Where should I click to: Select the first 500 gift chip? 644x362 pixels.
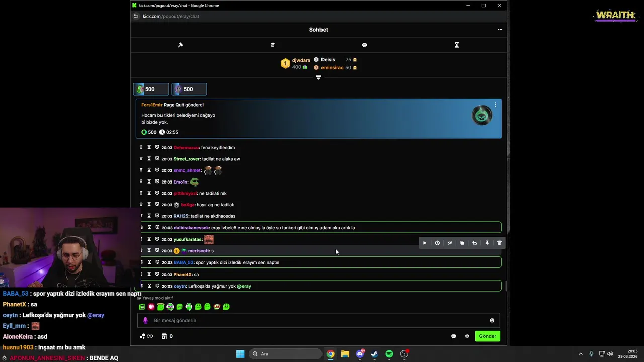pos(151,89)
